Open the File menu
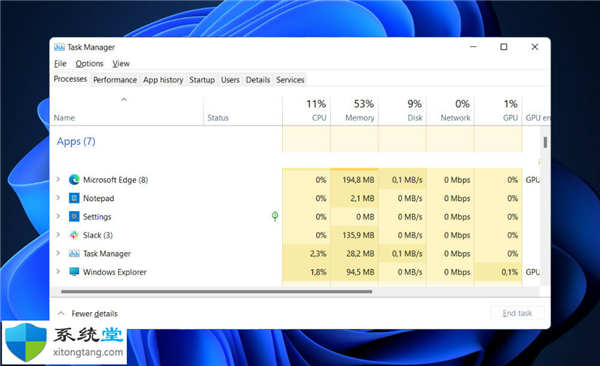Image resolution: width=600 pixels, height=366 pixels. [x=60, y=64]
